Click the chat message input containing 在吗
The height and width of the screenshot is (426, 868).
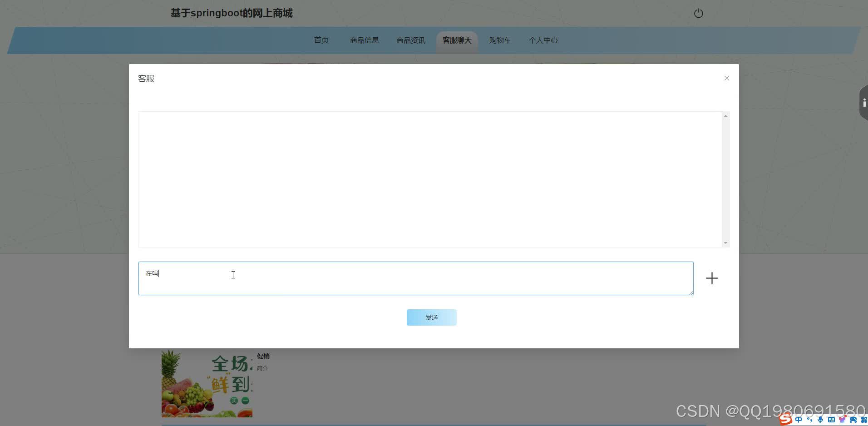click(415, 278)
